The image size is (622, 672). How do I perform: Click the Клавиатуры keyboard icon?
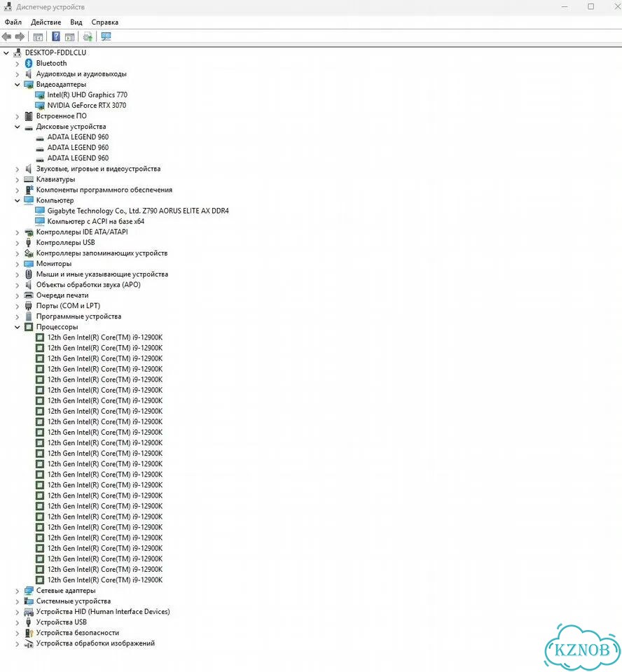tap(29, 180)
